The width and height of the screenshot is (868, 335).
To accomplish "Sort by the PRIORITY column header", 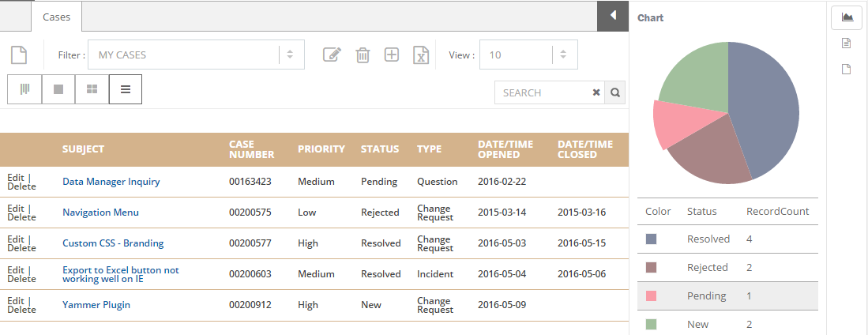I will [x=321, y=149].
